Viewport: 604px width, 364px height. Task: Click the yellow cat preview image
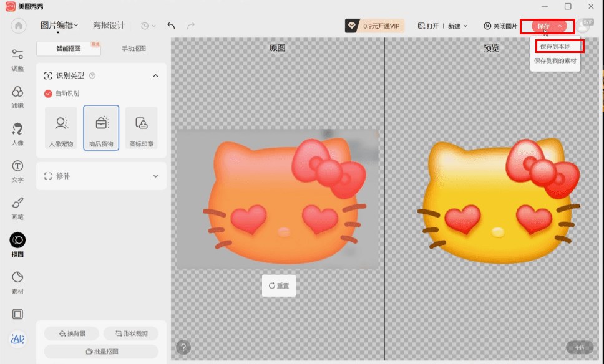(499, 201)
